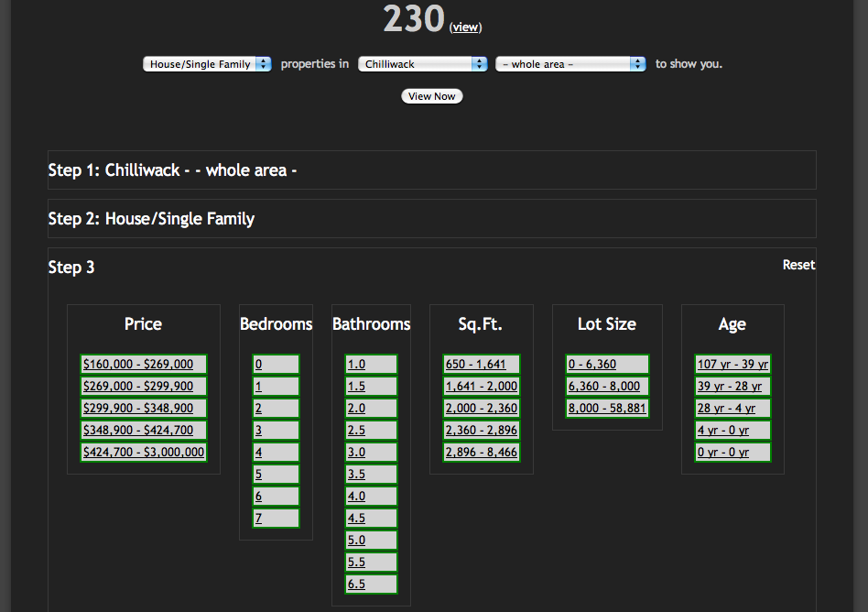This screenshot has width=868, height=612.
Task: Select price range $424,700 - $3,000,000
Action: point(144,452)
